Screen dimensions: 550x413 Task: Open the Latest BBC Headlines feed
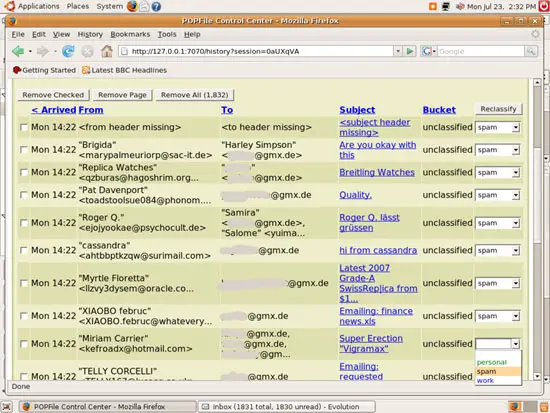[x=125, y=70]
